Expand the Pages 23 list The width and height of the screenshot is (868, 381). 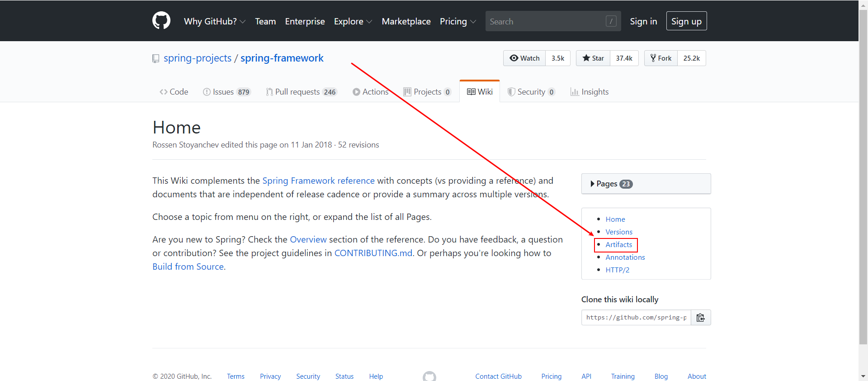click(646, 184)
